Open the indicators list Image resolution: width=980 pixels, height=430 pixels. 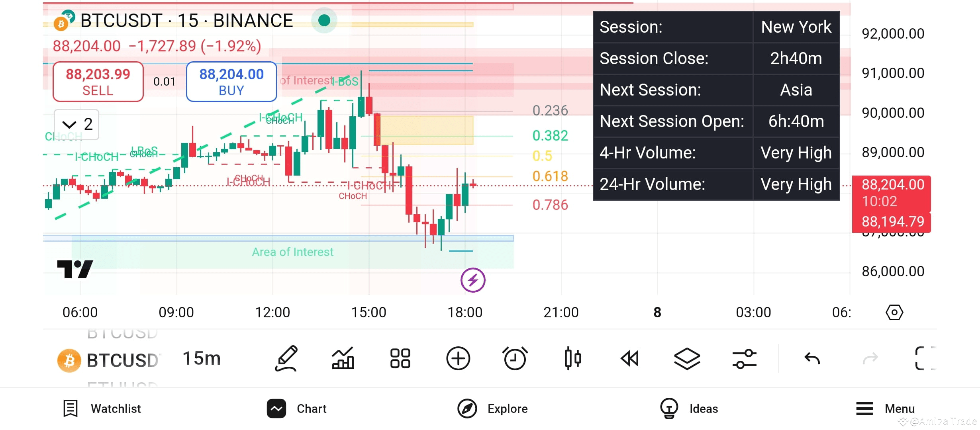(342, 358)
